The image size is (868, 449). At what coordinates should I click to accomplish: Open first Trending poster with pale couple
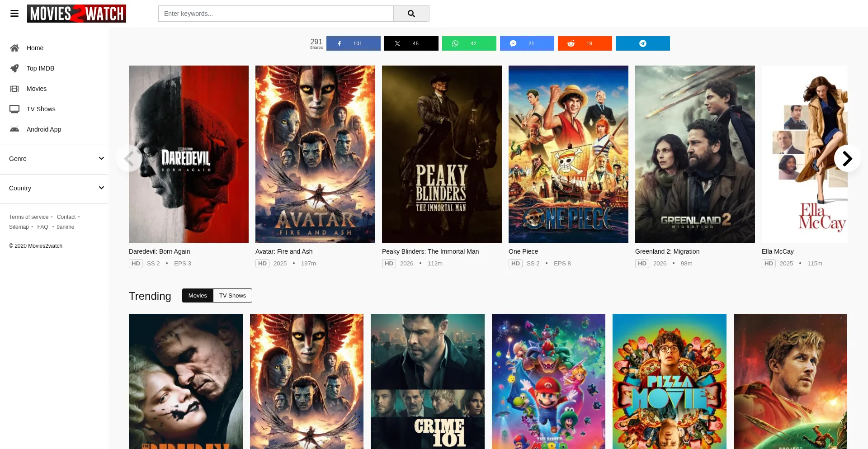(186, 382)
